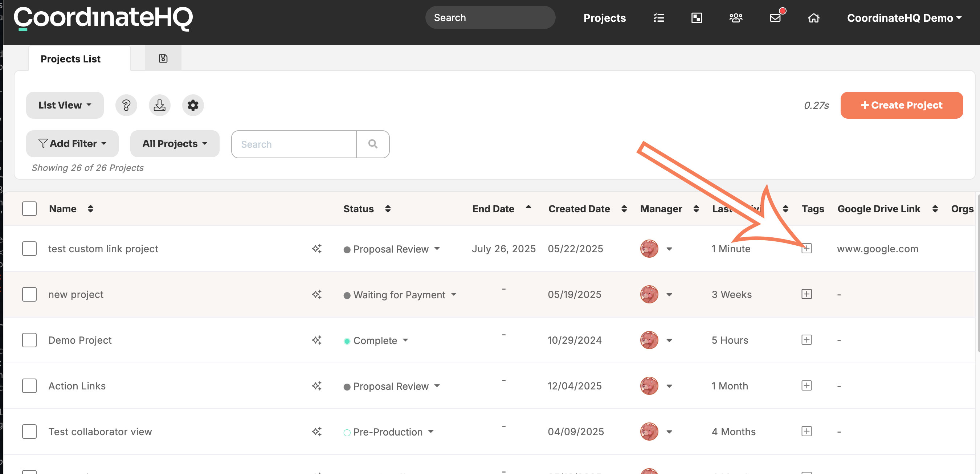Open the mail inbox with notification
The width and height of the screenshot is (980, 474).
pos(776,17)
